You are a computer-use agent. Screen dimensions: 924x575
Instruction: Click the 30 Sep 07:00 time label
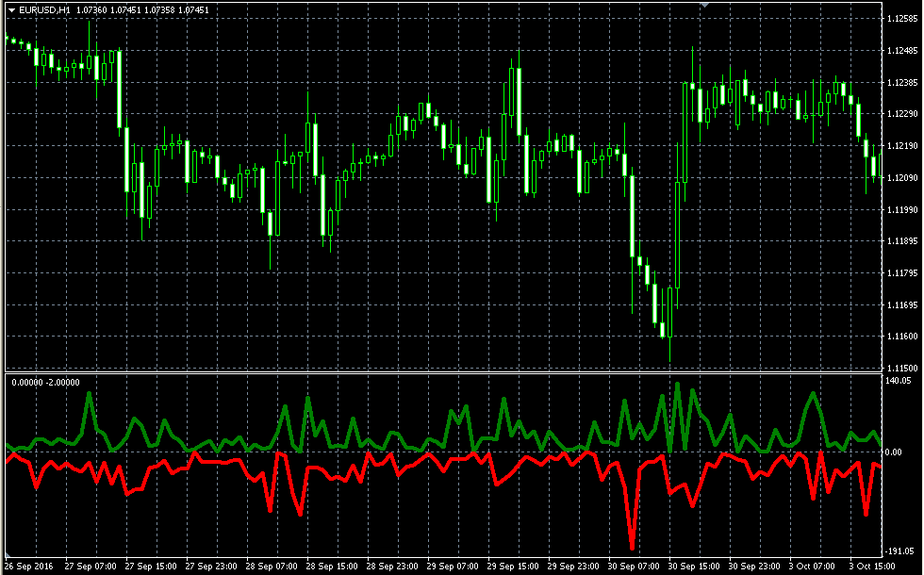click(x=634, y=567)
